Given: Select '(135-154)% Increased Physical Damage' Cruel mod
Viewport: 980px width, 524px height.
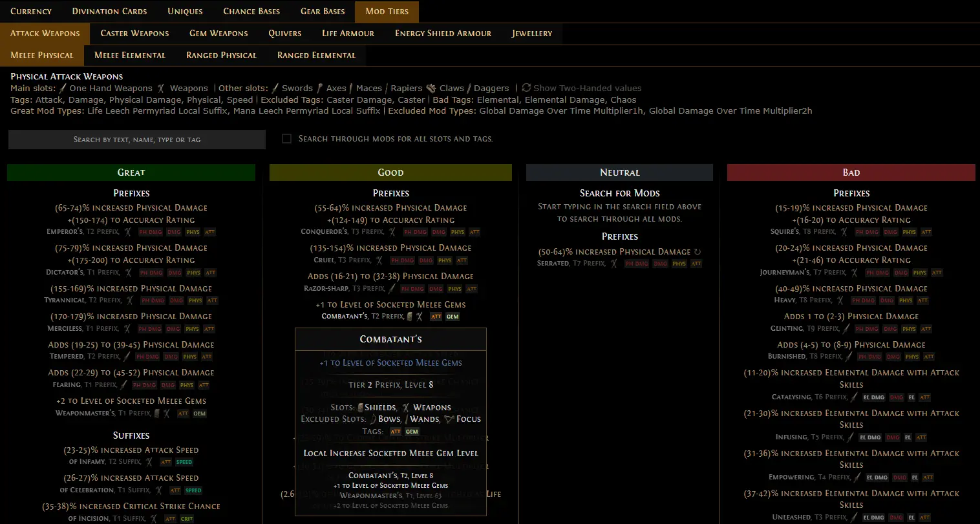Looking at the screenshot, I should 390,248.
